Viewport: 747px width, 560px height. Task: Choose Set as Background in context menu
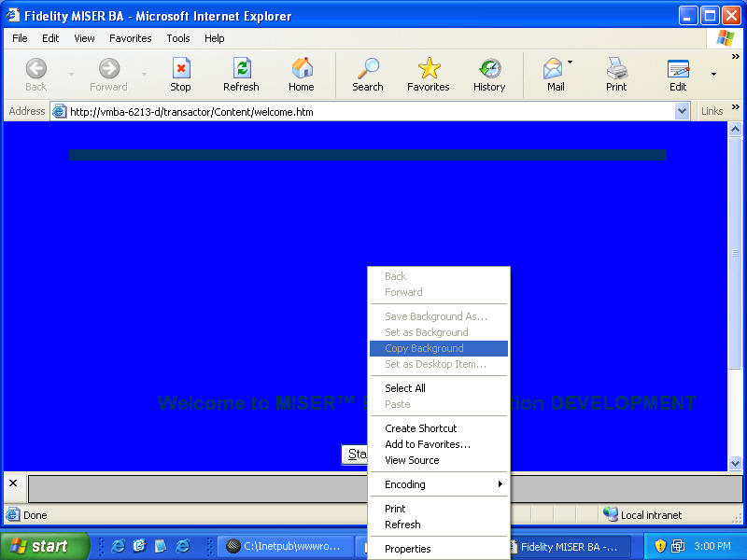point(439,332)
